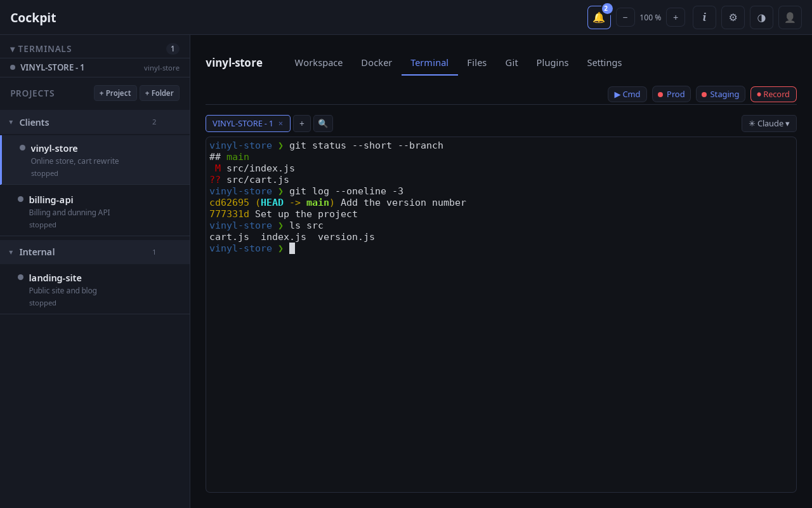
Task: Switch to the Workspace tab
Action: [x=318, y=63]
